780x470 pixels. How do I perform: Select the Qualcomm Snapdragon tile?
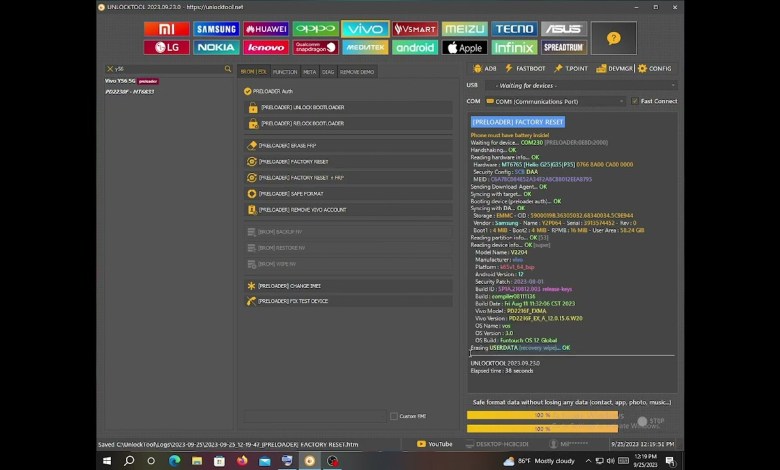click(315, 47)
